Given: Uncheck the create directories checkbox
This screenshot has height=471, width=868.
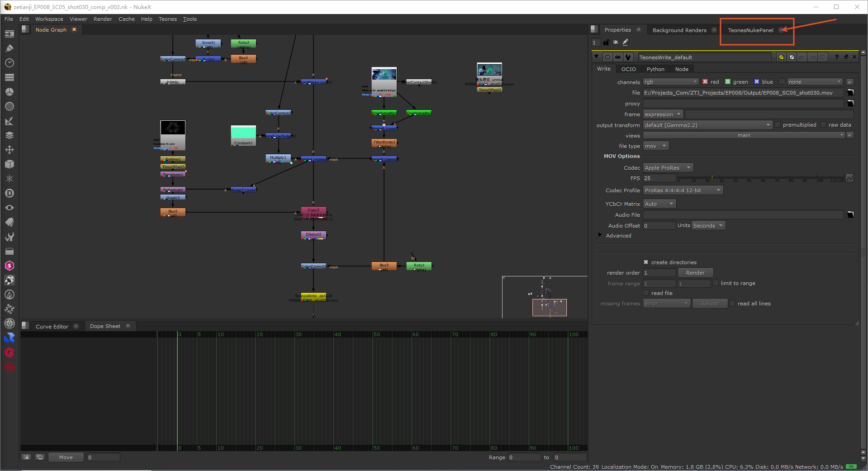Looking at the screenshot, I should pyautogui.click(x=646, y=262).
